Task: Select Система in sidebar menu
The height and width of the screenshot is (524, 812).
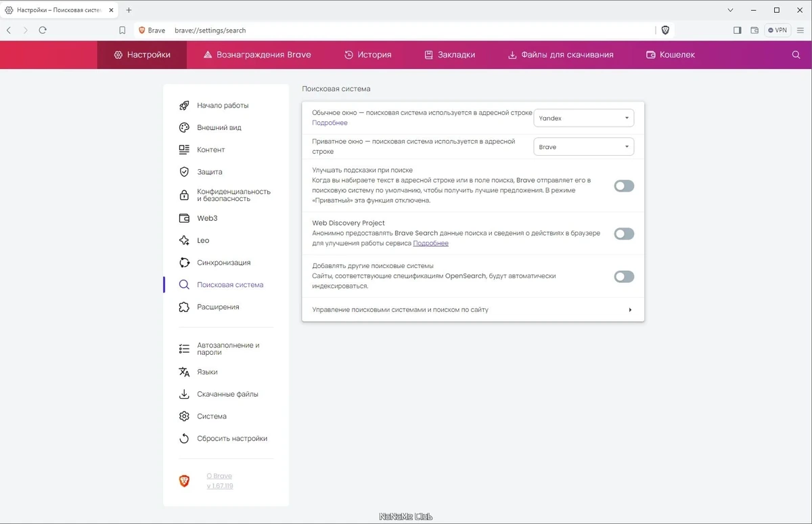Action: point(212,416)
